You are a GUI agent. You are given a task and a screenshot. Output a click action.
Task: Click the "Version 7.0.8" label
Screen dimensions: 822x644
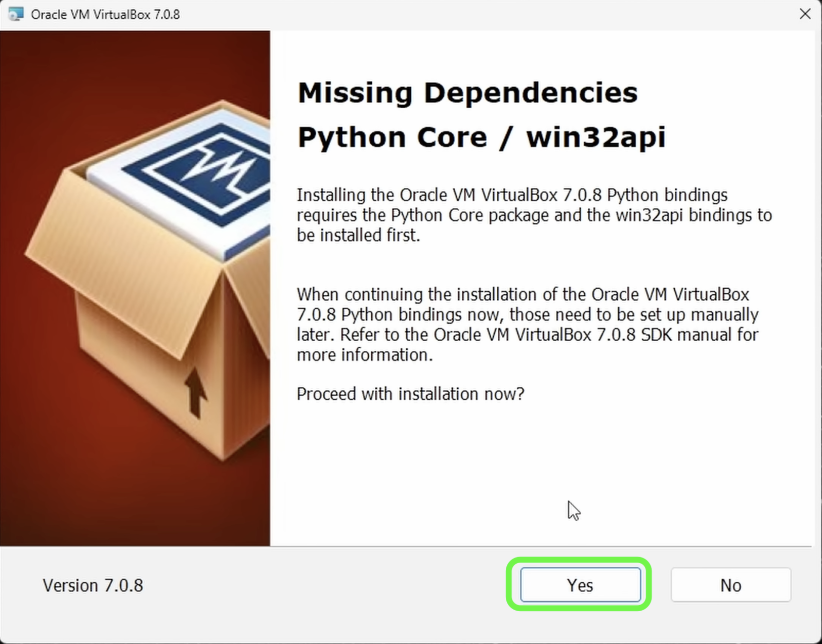coord(93,585)
